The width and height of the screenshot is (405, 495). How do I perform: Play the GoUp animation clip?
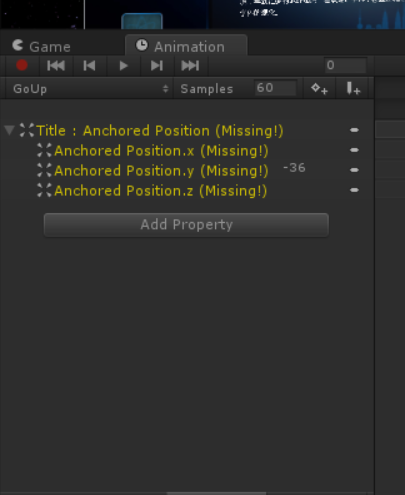(123, 65)
